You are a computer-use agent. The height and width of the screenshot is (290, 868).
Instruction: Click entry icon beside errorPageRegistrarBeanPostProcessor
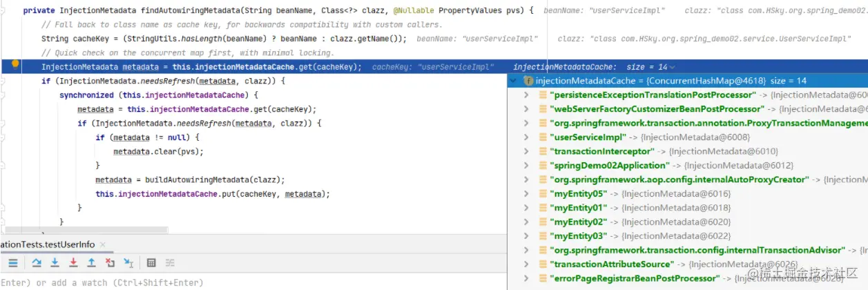(543, 278)
